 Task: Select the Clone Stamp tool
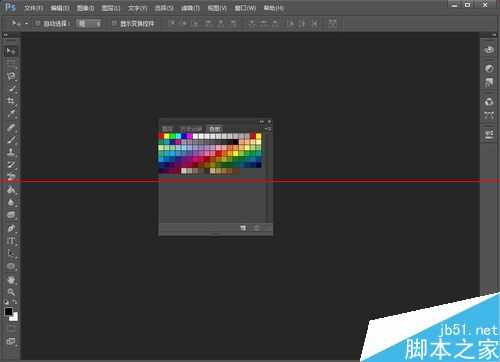tap(11, 152)
